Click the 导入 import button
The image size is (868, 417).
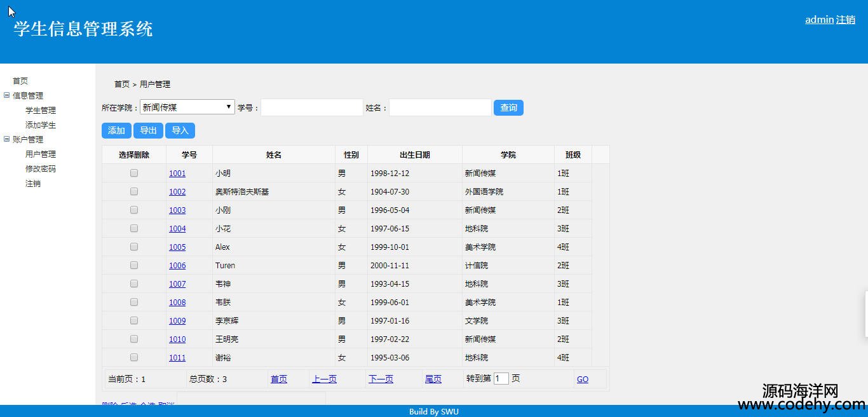(180, 130)
